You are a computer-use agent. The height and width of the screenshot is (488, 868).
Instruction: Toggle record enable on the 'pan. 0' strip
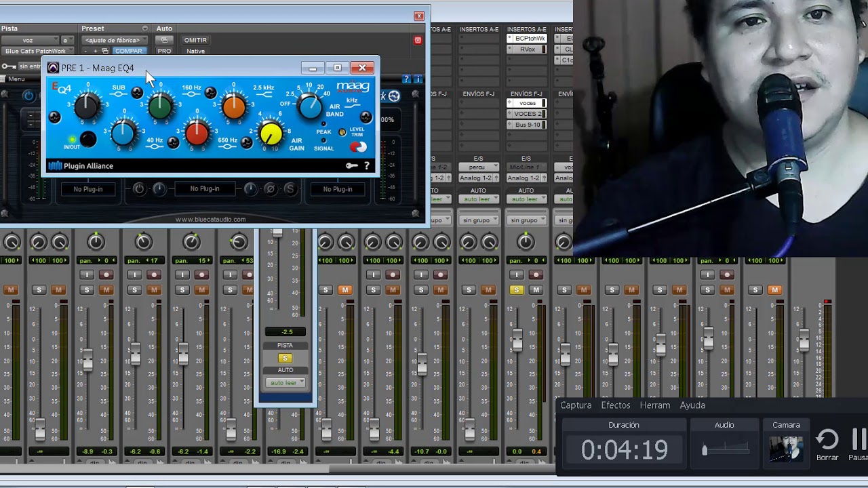(x=106, y=274)
